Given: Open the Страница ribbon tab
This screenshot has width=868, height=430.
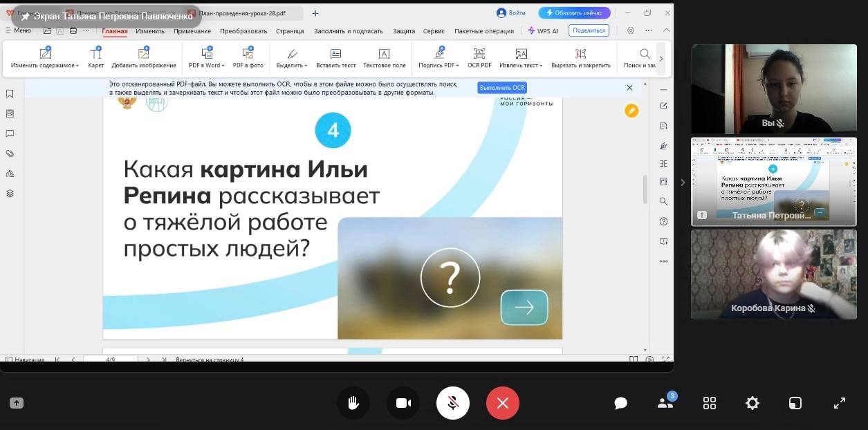Looking at the screenshot, I should point(290,31).
